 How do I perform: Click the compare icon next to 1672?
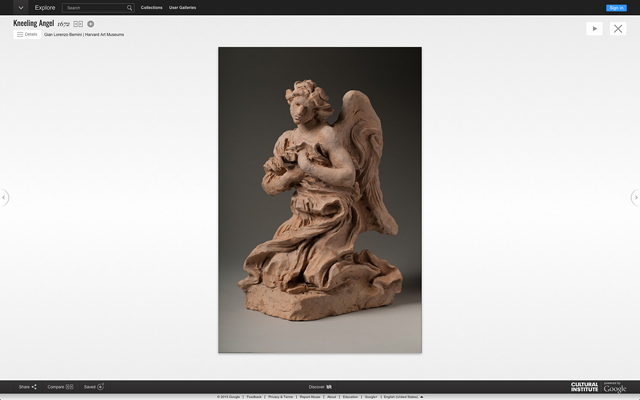[x=78, y=24]
